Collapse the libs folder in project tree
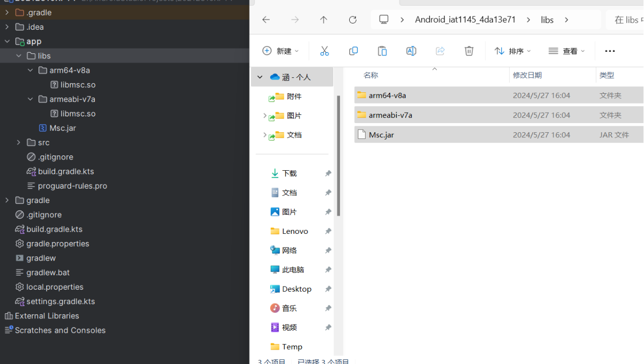The image size is (644, 364). point(18,56)
